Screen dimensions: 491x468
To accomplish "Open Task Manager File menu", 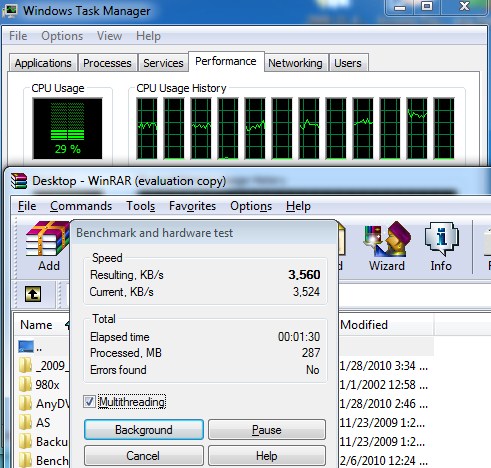I will pos(18,36).
